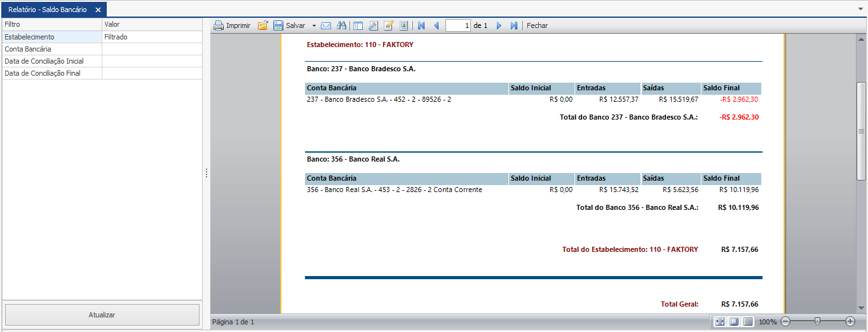Screen dimensions: 868x332
Task: Toggle page width view mode
Action: coord(720,322)
